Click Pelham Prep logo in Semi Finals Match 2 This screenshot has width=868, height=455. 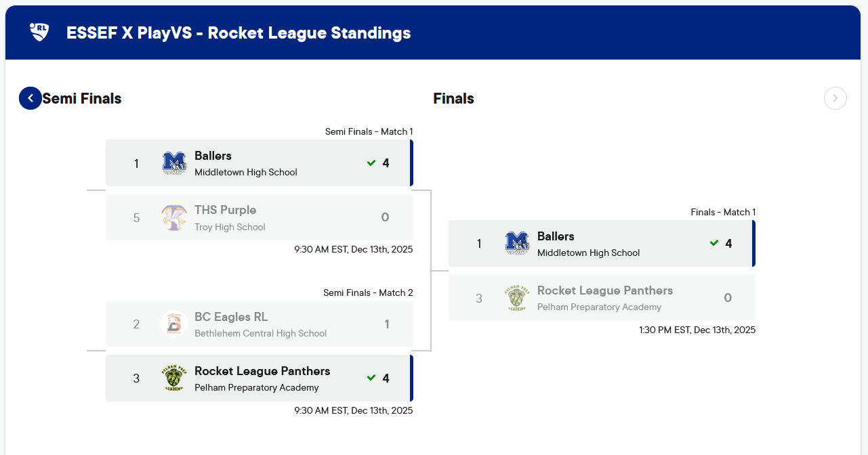click(174, 378)
